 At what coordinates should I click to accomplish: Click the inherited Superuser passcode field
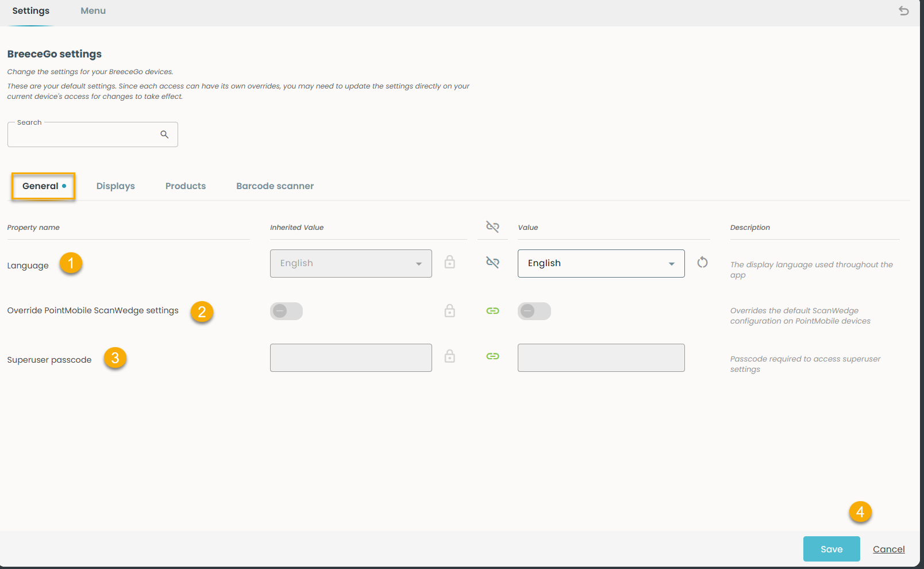[x=351, y=357]
